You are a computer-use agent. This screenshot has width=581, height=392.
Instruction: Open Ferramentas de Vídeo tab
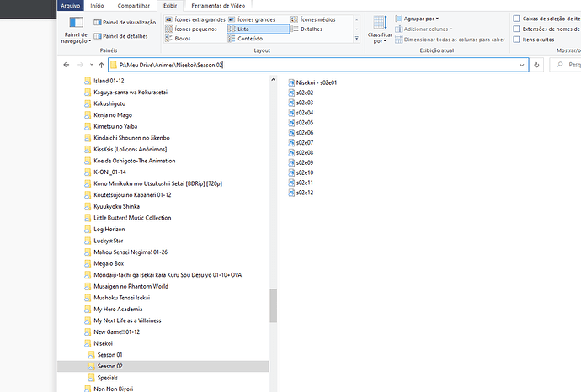point(218,6)
